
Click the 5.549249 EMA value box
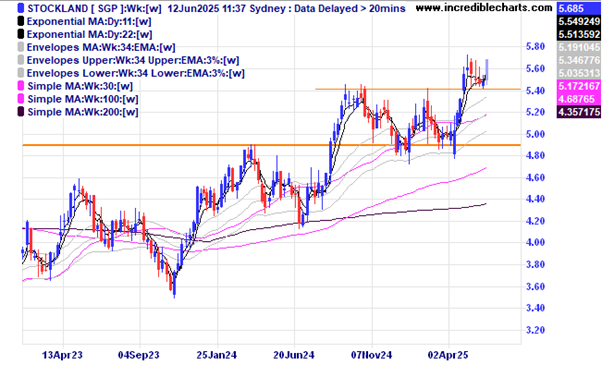(579, 21)
